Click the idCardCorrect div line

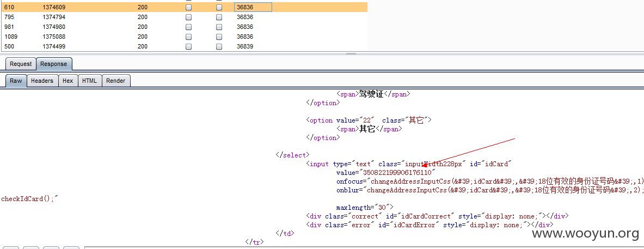click(x=437, y=216)
